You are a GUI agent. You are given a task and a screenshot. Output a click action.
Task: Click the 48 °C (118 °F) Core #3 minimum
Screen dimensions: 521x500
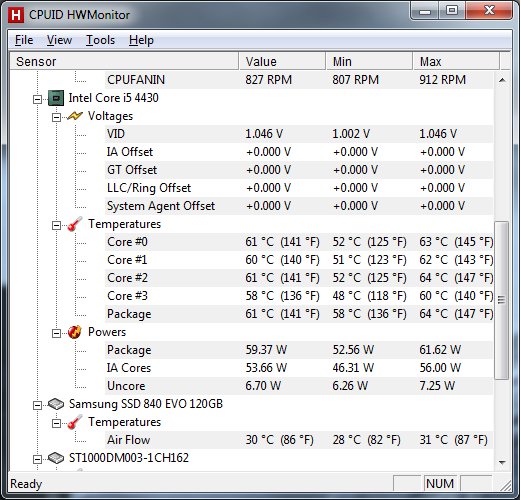point(369,296)
